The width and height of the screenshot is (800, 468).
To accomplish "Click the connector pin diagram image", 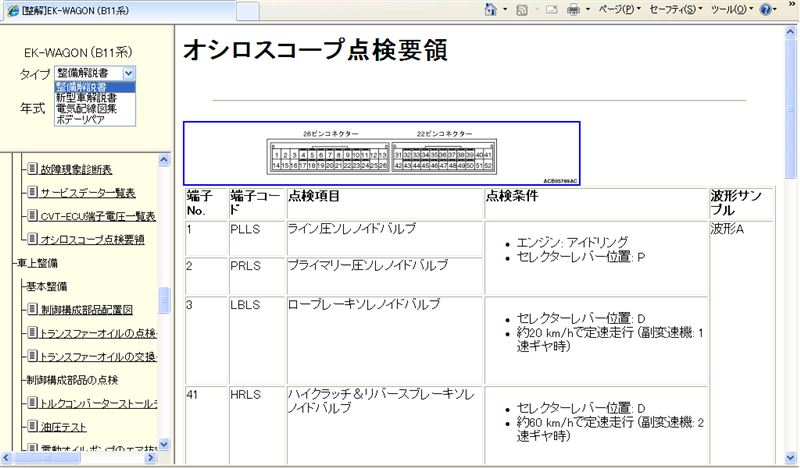I will pyautogui.click(x=382, y=153).
